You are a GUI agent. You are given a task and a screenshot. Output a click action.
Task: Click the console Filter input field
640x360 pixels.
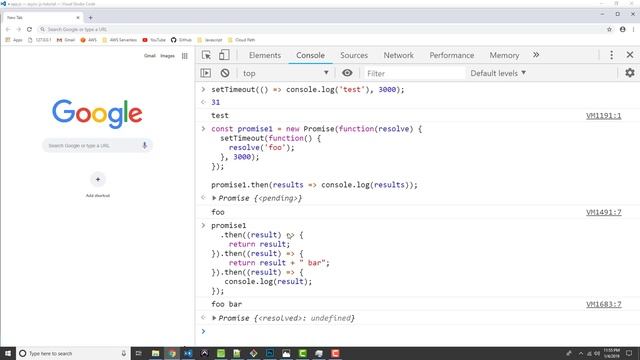tap(414, 73)
